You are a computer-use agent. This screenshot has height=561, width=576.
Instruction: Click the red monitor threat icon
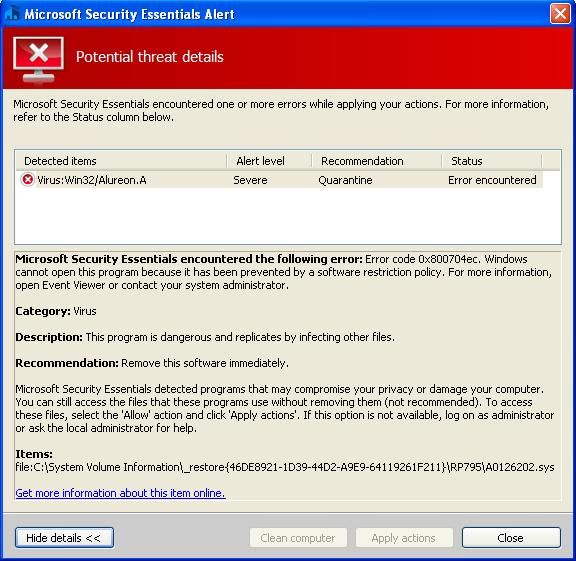38,61
